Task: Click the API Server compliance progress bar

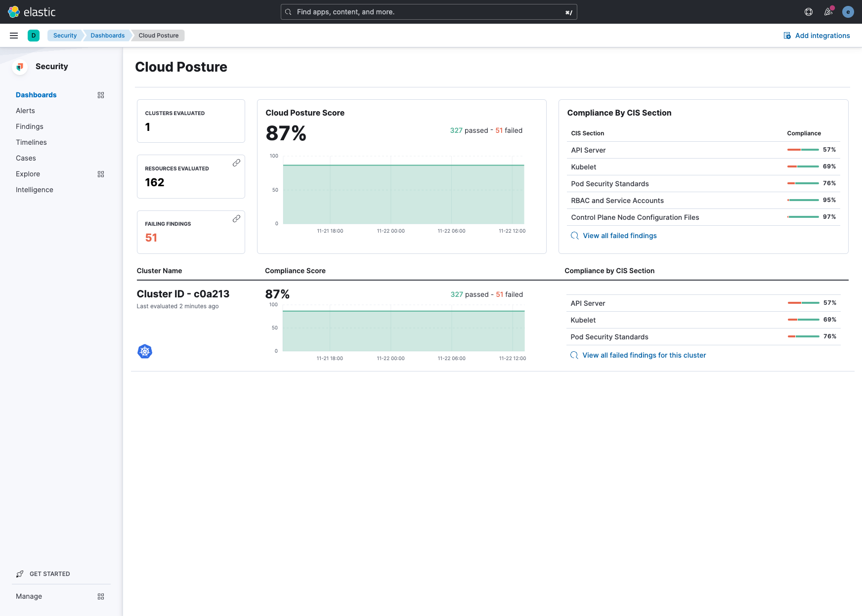Action: (x=803, y=150)
